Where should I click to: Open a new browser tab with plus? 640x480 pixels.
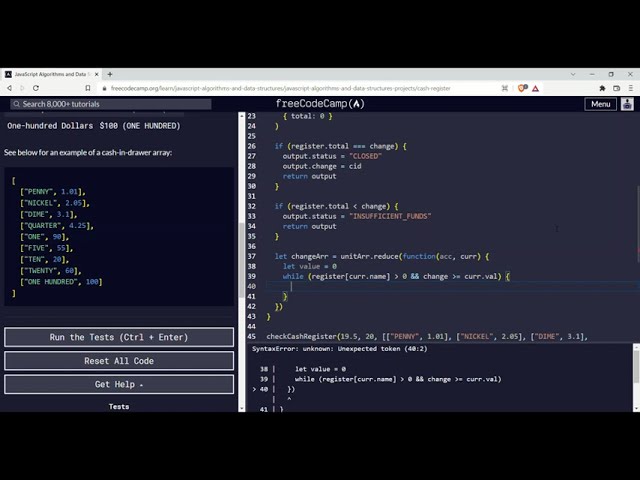(x=110, y=74)
